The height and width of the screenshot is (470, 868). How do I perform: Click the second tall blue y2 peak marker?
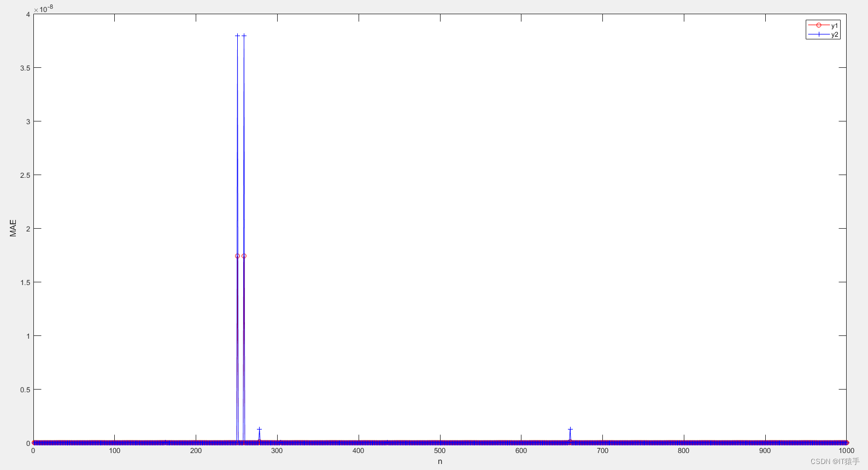click(x=244, y=36)
